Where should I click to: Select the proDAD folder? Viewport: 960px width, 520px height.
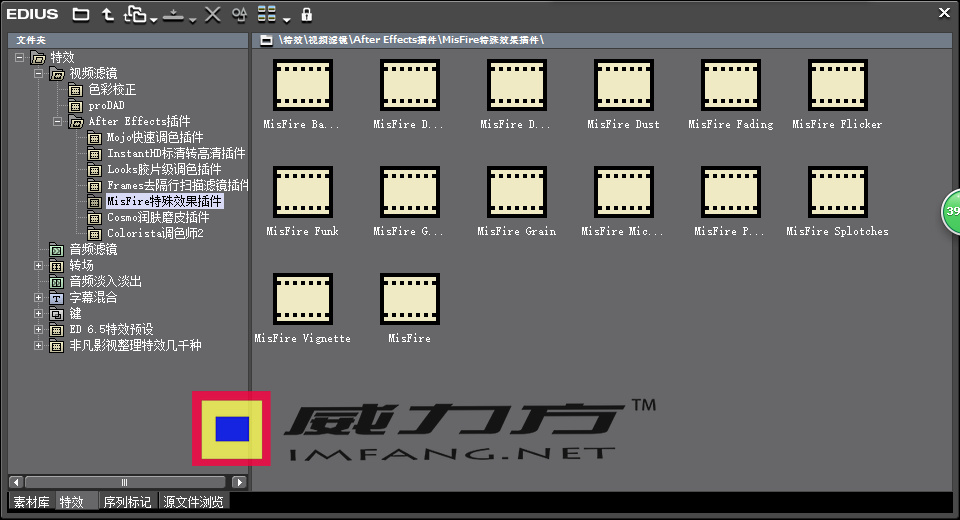pyautogui.click(x=107, y=105)
